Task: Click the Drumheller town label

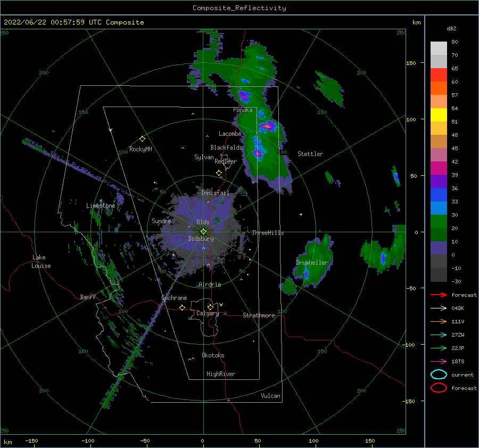Action: pos(312,263)
